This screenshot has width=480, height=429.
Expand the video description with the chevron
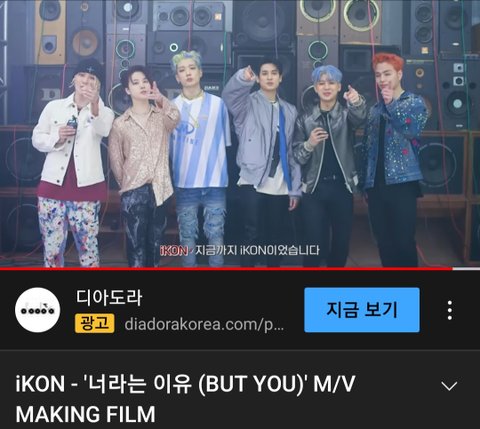point(449,386)
